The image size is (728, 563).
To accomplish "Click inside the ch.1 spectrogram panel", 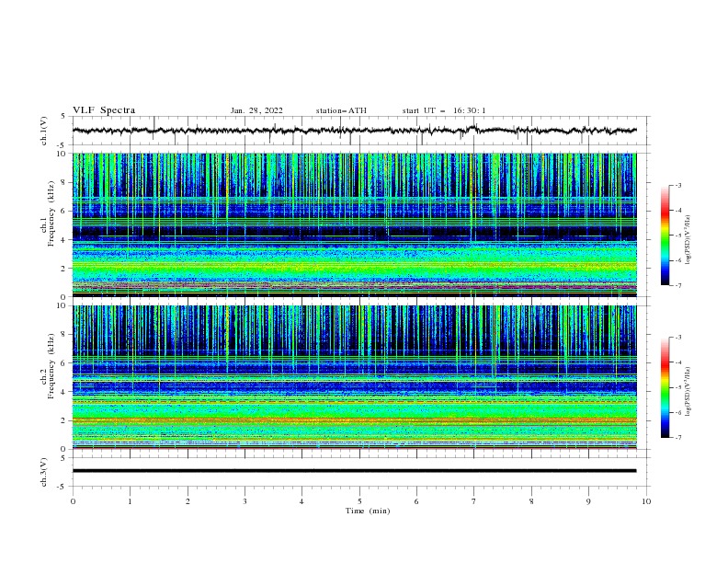I will [355, 224].
